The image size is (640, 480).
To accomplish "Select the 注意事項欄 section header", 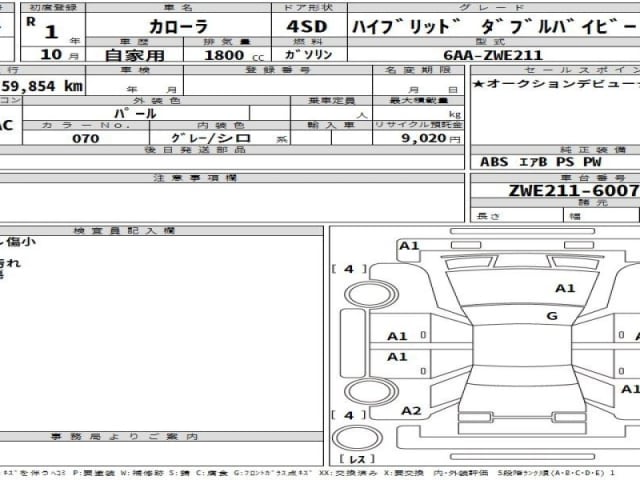I will tap(195, 178).
